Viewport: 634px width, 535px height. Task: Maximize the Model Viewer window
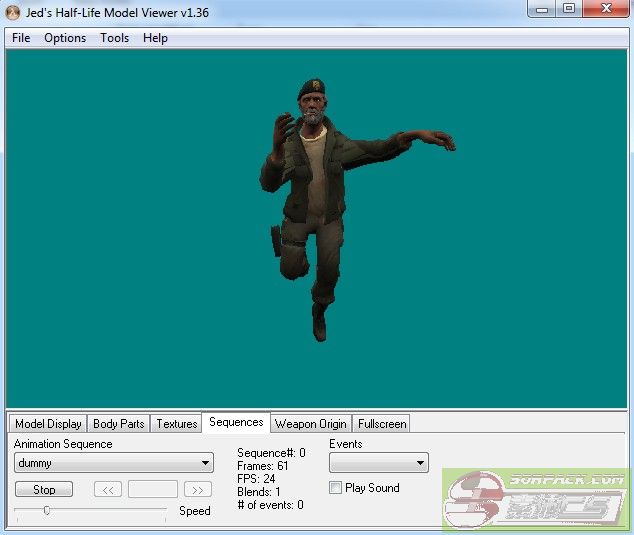pos(568,8)
